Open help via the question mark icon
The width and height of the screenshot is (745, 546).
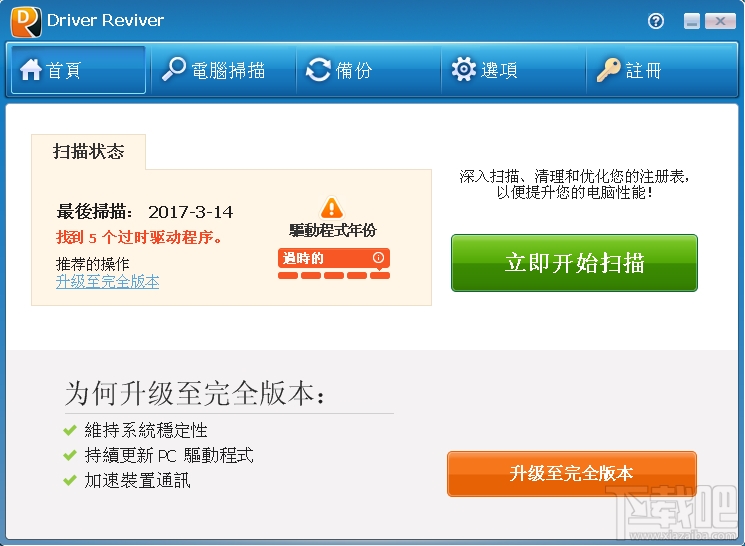coord(656,21)
